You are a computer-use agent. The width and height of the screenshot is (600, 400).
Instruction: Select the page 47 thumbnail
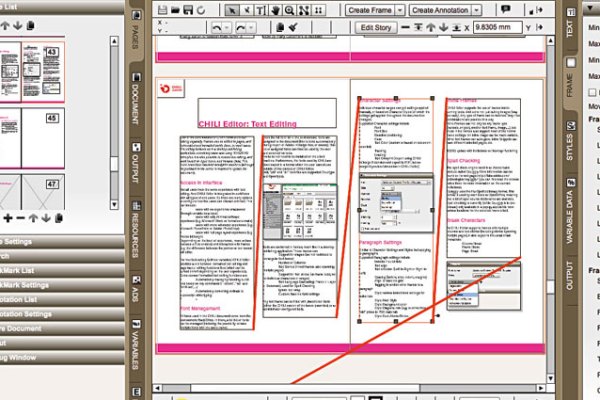tap(43, 192)
